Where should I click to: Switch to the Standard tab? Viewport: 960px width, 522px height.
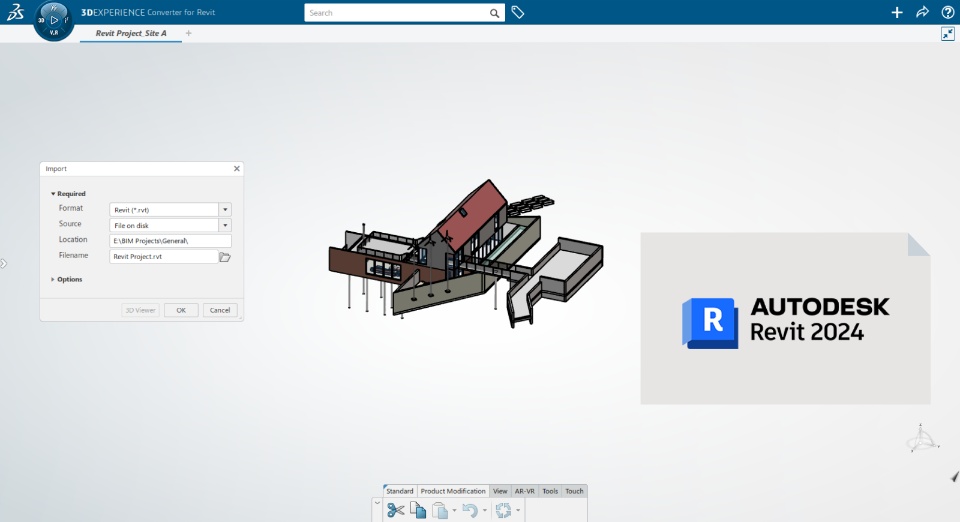pyautogui.click(x=400, y=491)
